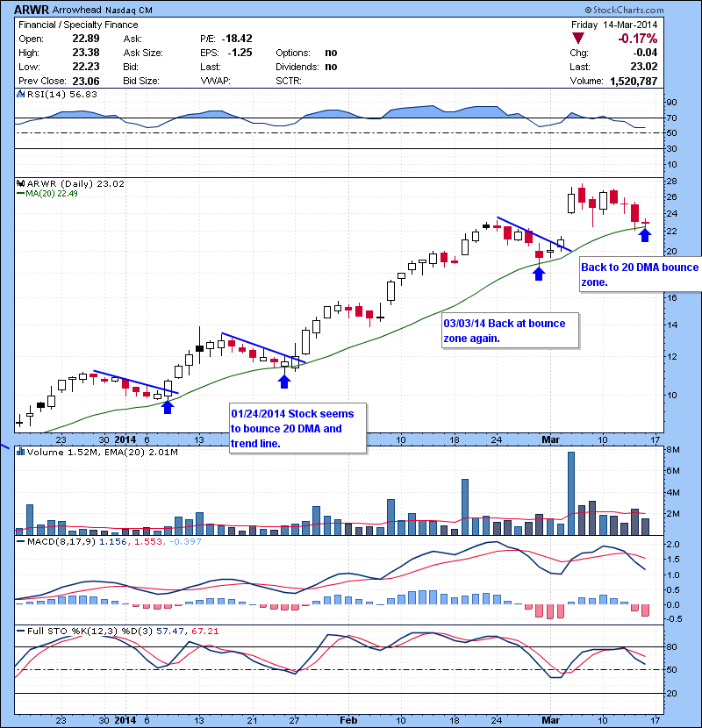This screenshot has width=702, height=728.
Task: Click the 'Back to 20 DMA bounce zone' annotation
Action: pos(641,275)
